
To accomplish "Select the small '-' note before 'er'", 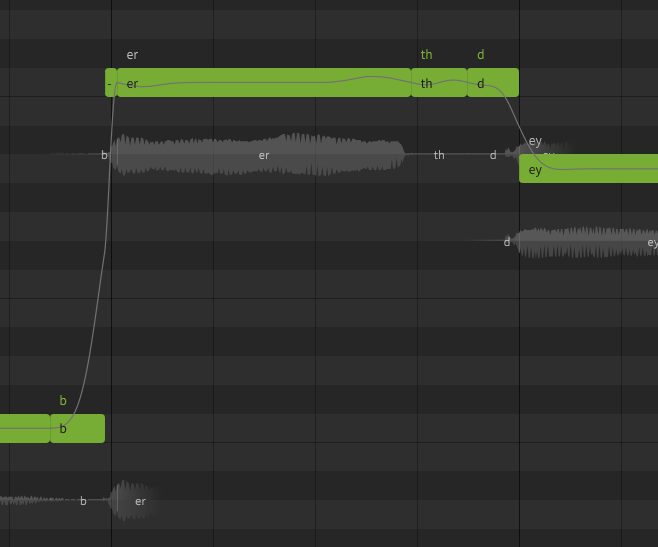I will 111,83.
